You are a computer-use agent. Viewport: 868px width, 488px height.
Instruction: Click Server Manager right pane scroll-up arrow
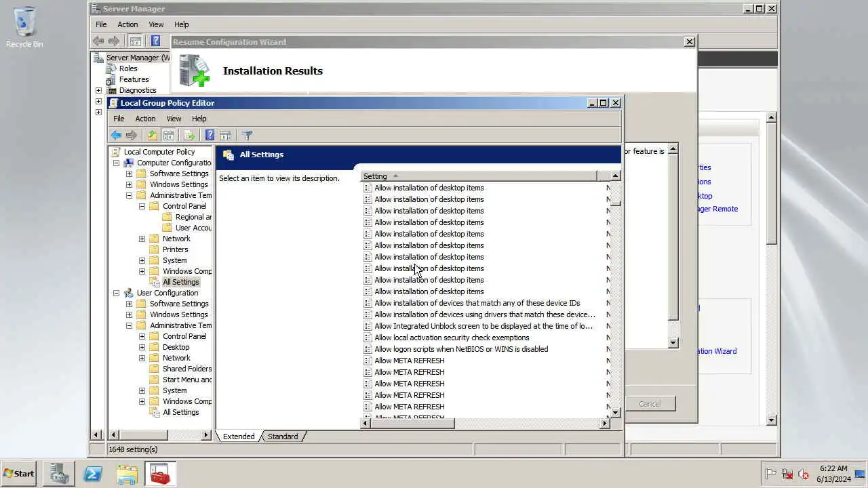(771, 118)
